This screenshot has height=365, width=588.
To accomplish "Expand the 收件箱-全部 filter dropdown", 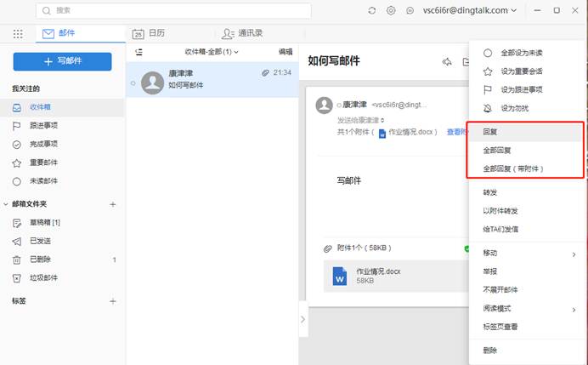I will click(x=212, y=52).
